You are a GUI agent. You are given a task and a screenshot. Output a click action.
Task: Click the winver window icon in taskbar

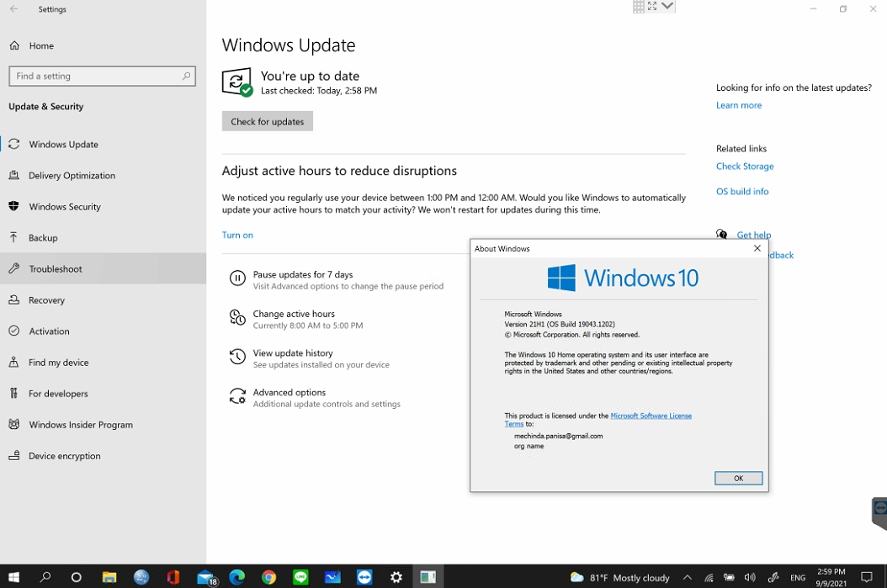[428, 577]
